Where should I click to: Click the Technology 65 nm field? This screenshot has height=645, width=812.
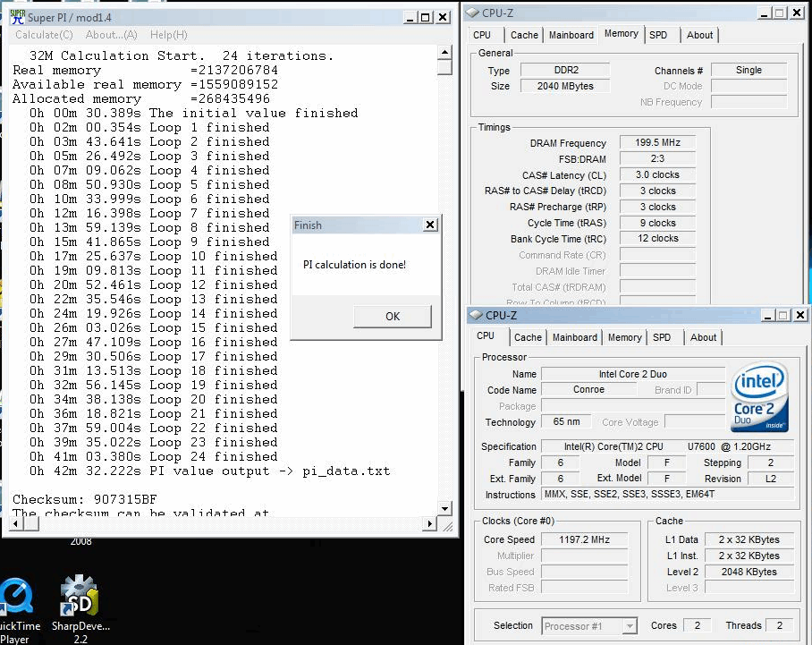coord(567,421)
